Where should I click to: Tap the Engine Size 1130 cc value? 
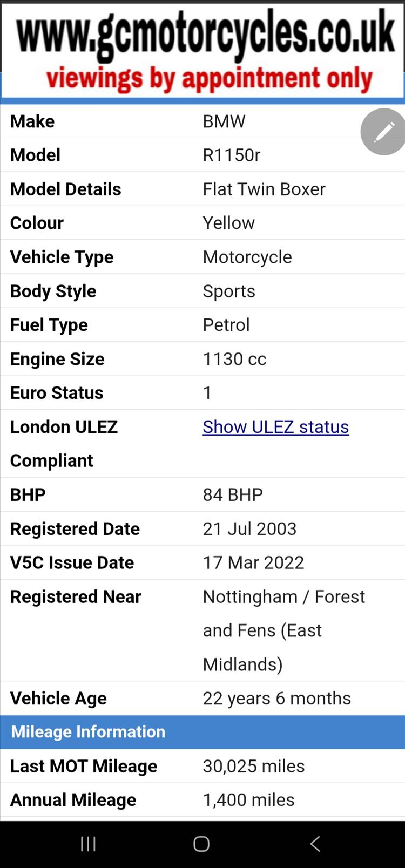coord(234,359)
